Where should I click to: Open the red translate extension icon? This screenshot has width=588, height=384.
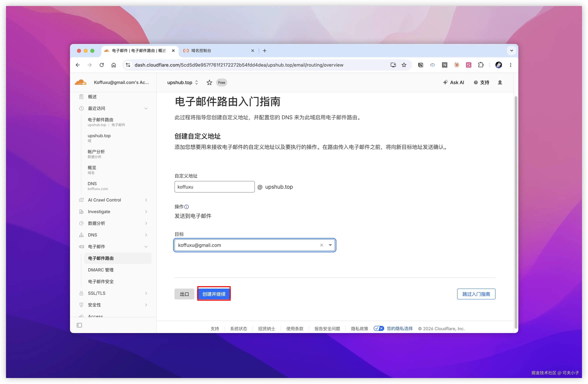(468, 65)
